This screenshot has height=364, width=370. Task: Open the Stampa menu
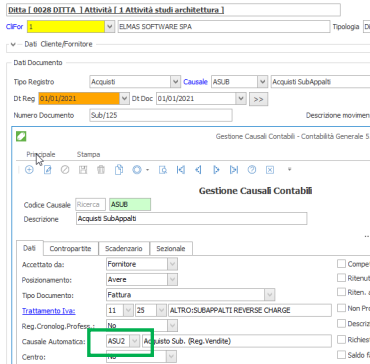tap(88, 154)
